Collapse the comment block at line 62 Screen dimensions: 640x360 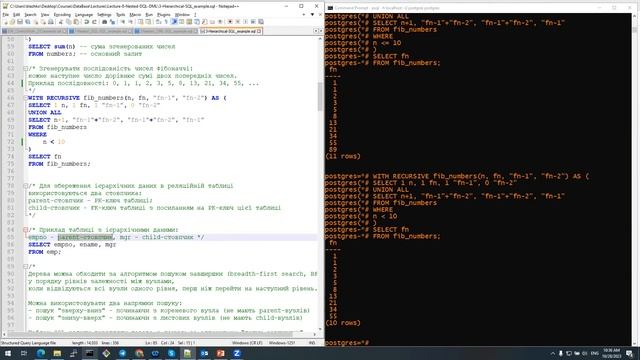(x=25, y=69)
